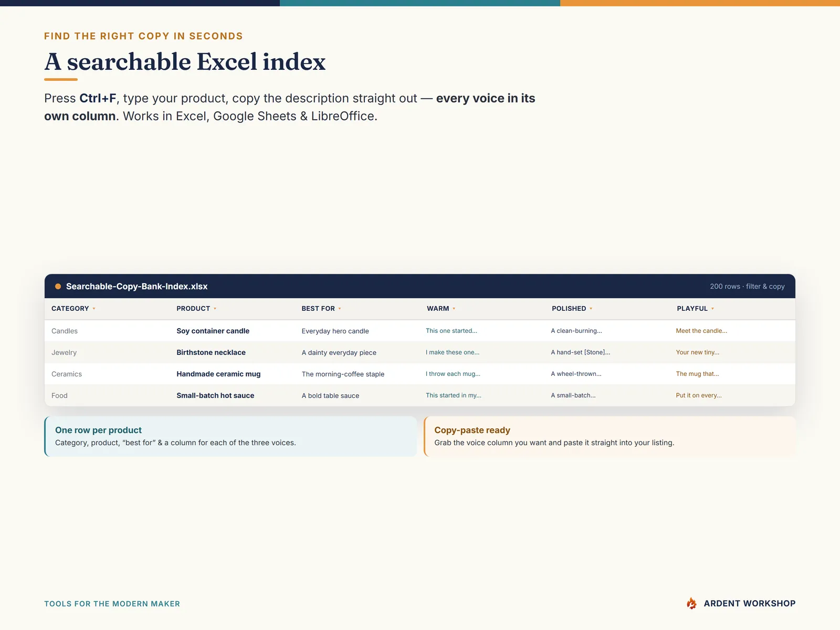Open the PRODUCT column filter arrow
Image resolution: width=840 pixels, height=630 pixels.
tap(215, 309)
